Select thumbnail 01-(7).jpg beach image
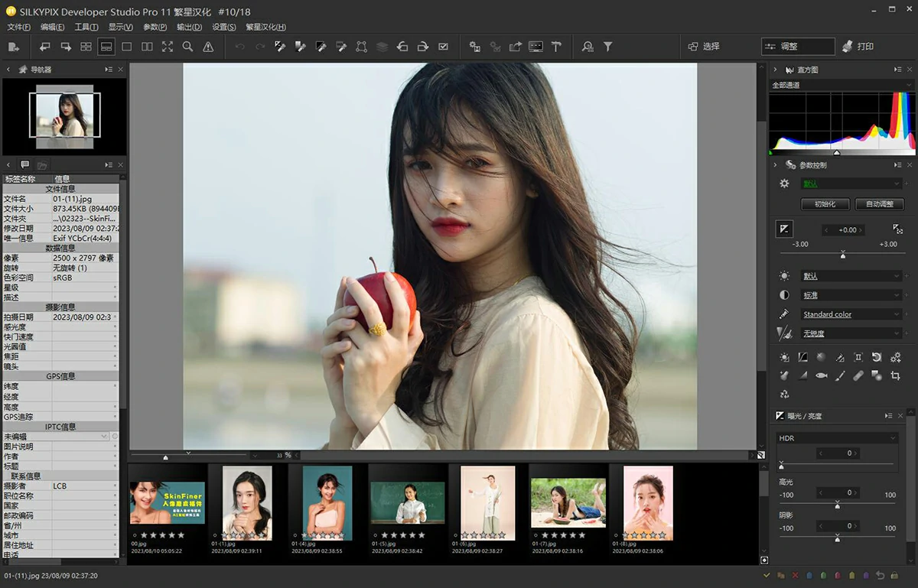The image size is (918, 588). (x=568, y=502)
